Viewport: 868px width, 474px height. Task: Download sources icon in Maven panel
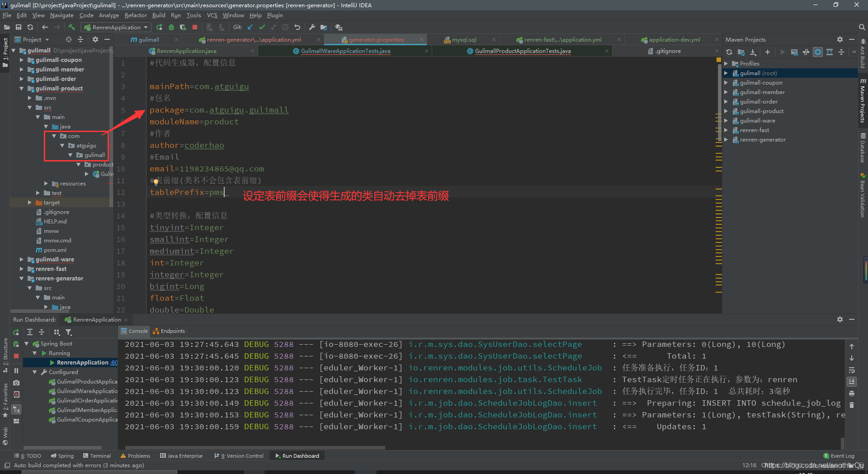coord(753,52)
